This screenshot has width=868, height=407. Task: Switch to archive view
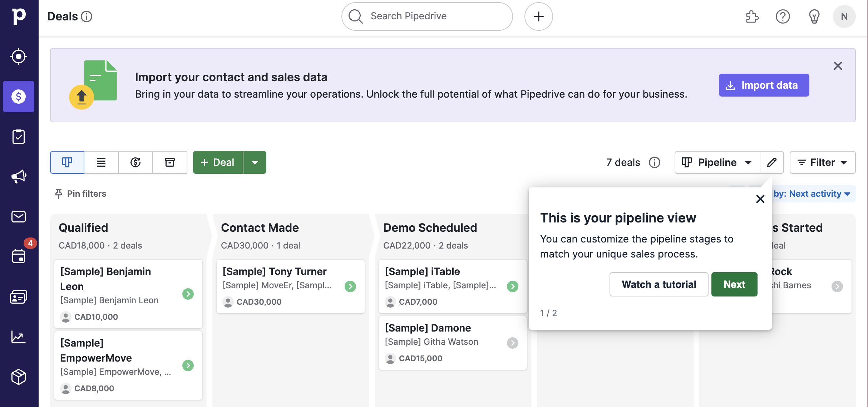pyautogui.click(x=170, y=162)
